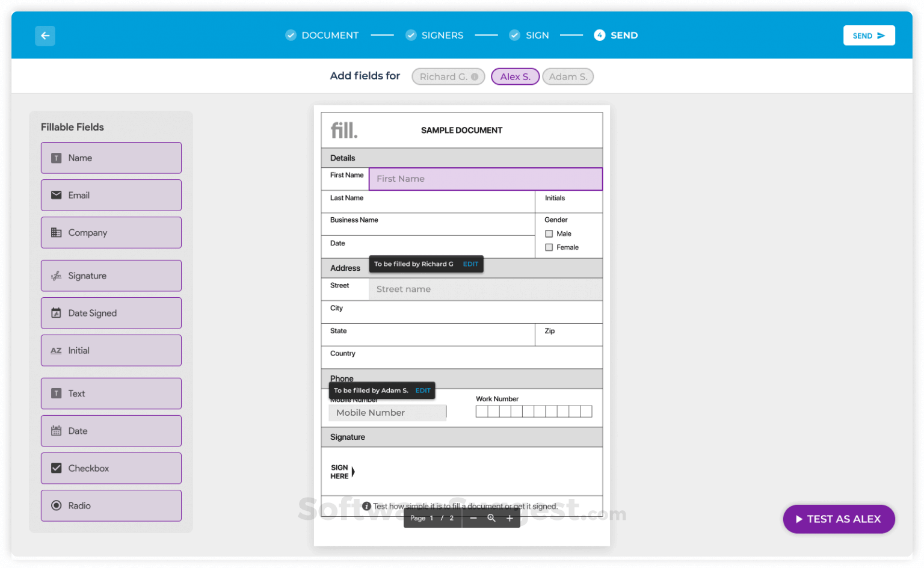Viewport: 924px width, 568px height.
Task: Add a Text fillable field
Action: [x=111, y=394]
